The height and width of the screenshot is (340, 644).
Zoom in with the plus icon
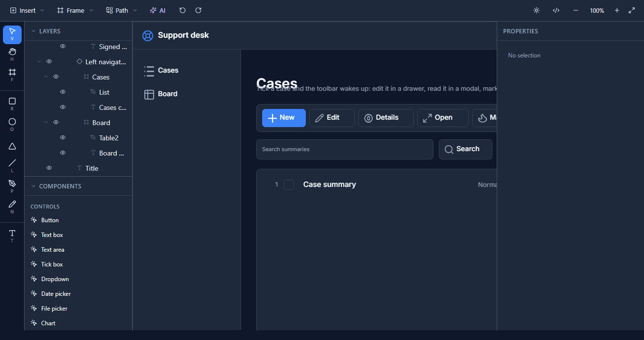[x=617, y=10]
